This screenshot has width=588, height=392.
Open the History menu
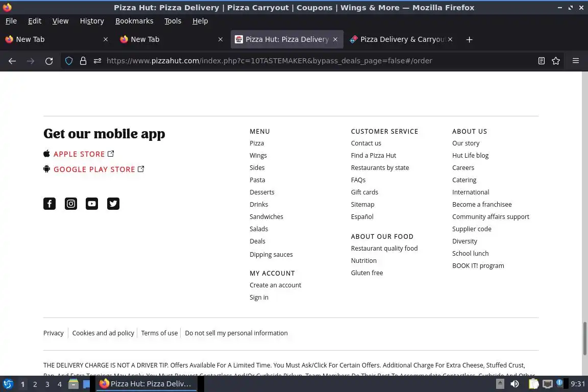click(x=92, y=21)
